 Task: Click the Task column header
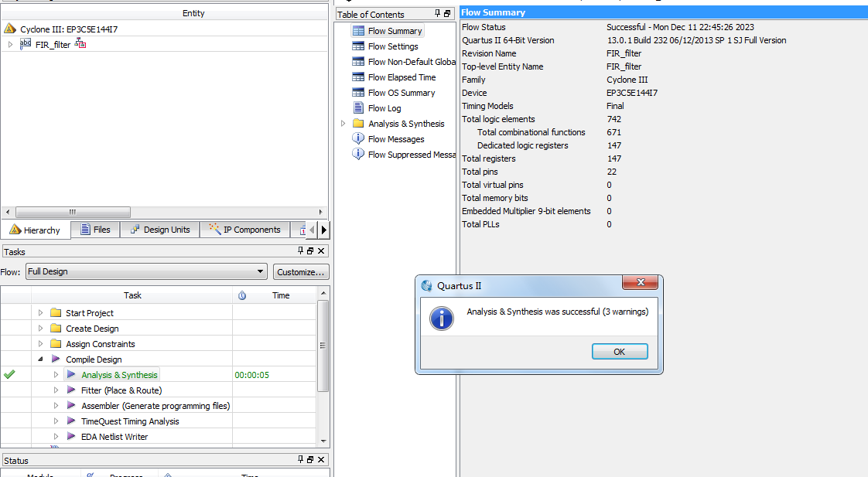click(x=132, y=295)
